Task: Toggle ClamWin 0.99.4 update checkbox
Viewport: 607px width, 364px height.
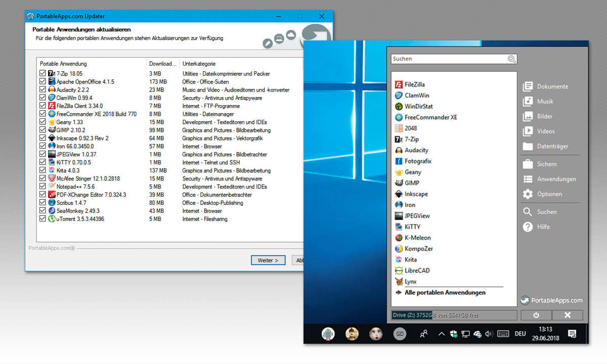Action: (x=42, y=98)
